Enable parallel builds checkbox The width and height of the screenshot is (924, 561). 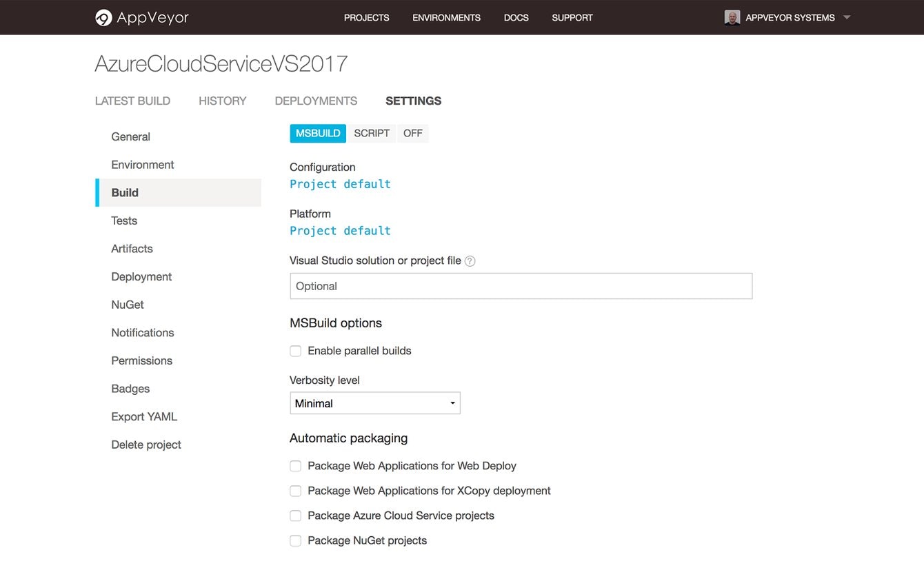[296, 351]
